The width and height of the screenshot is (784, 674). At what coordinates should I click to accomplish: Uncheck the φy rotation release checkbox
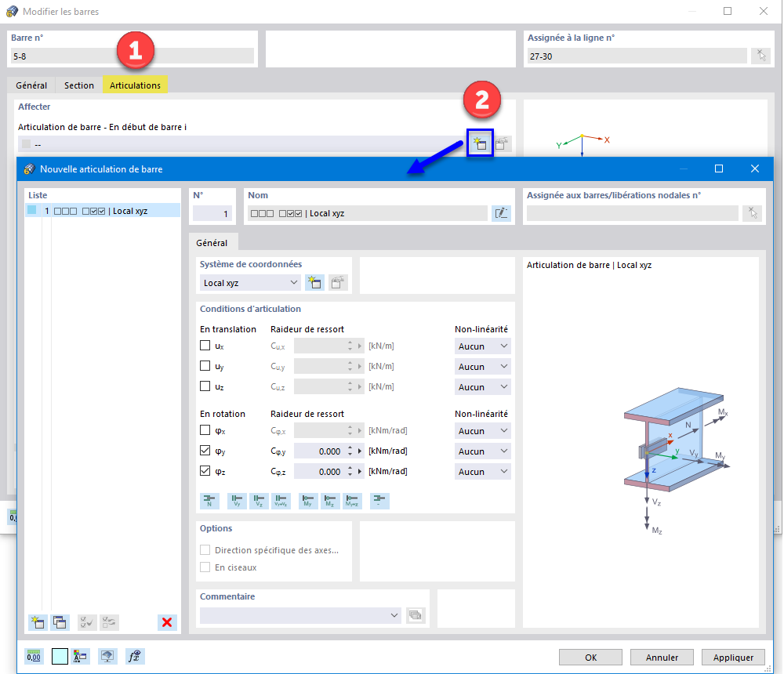click(x=205, y=451)
